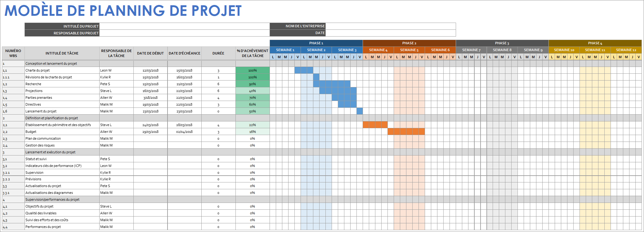Select the SEMAINE 4 header cell

tap(378, 50)
